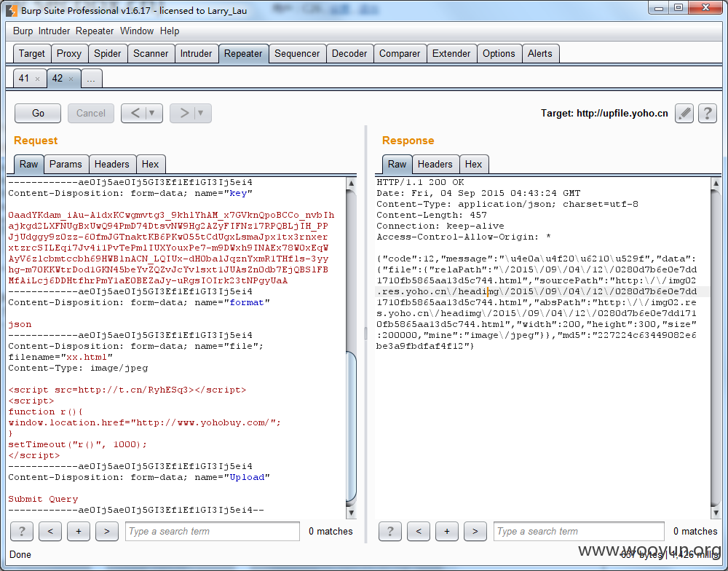Image resolution: width=728 pixels, height=571 pixels.
Task: Open the Window menu
Action: 137,31
